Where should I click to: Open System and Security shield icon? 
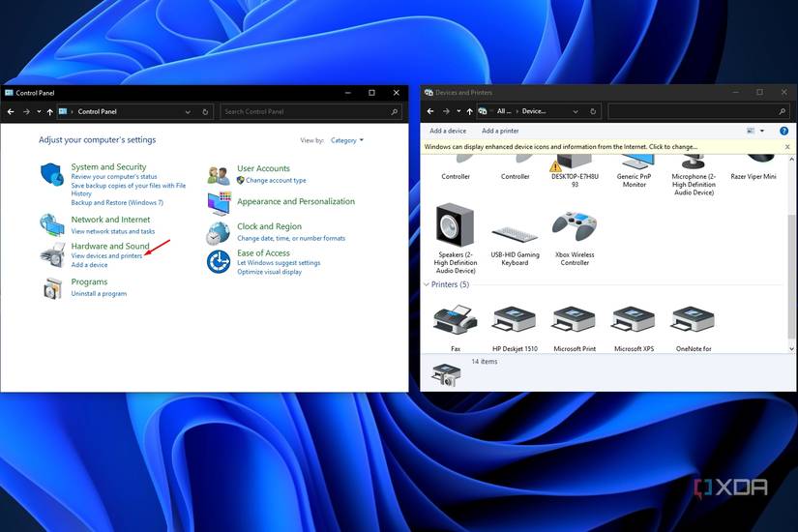[51, 174]
